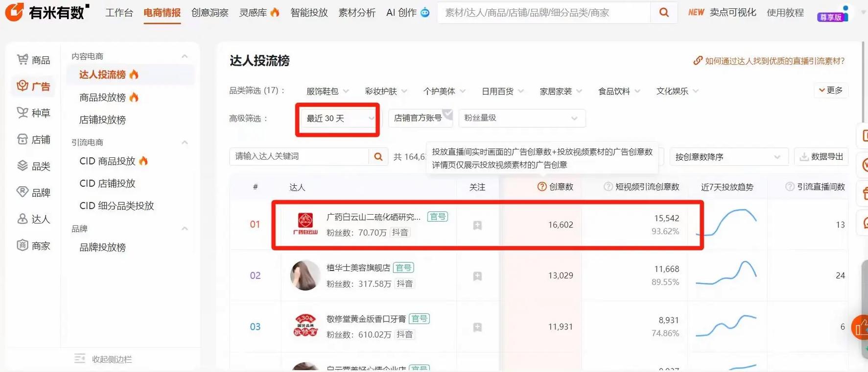868x372 pixels.
Task: Collapse the 品牌 sidebar group
Action: [x=185, y=228]
